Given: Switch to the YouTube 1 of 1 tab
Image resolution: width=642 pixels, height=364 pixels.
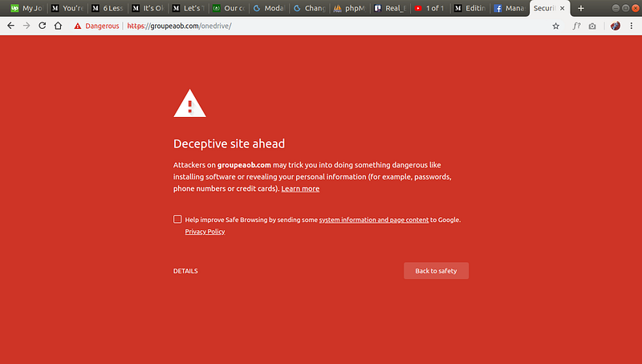Looking at the screenshot, I should [431, 8].
